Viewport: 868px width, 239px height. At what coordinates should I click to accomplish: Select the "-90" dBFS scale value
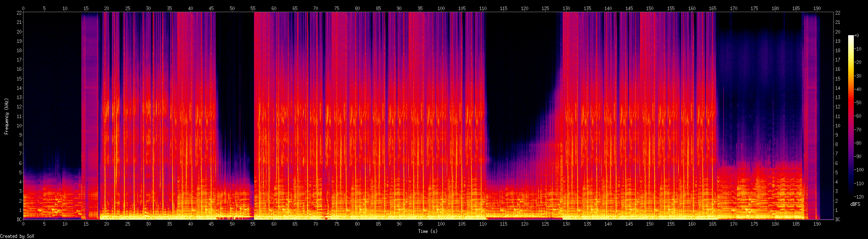(858, 157)
